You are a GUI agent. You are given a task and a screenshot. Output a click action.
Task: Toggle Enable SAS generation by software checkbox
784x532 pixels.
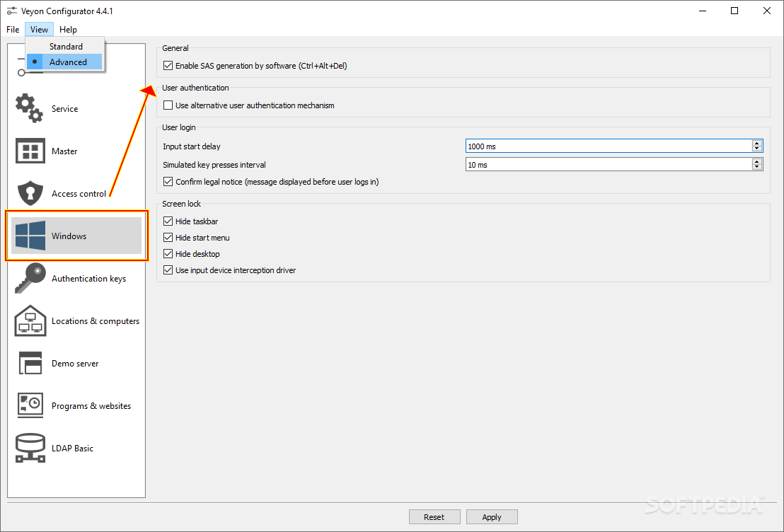pyautogui.click(x=168, y=66)
